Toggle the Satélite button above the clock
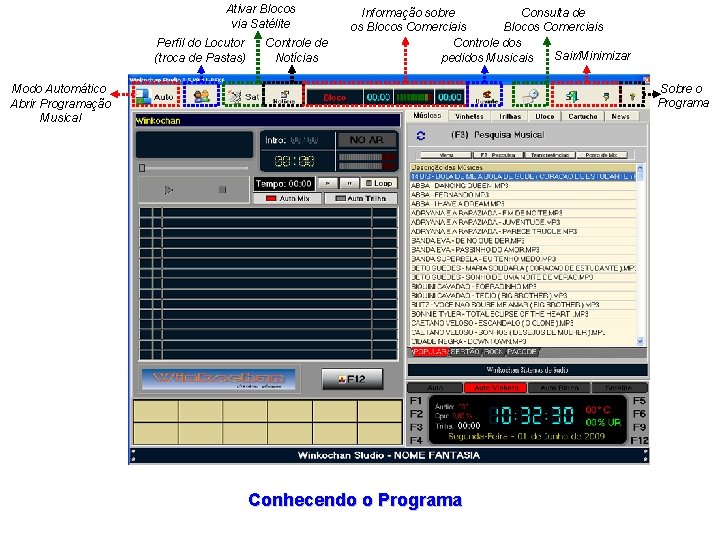The width and height of the screenshot is (720, 540). [619, 388]
